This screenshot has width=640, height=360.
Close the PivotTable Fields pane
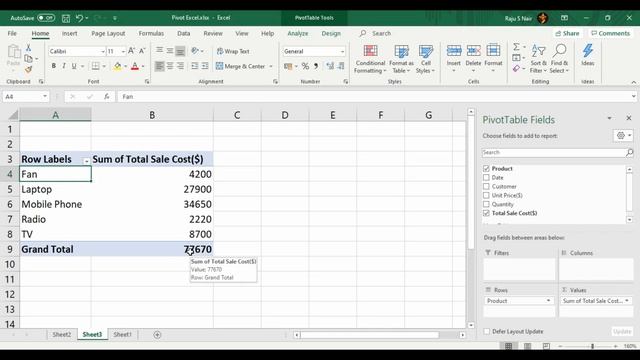pos(629,118)
